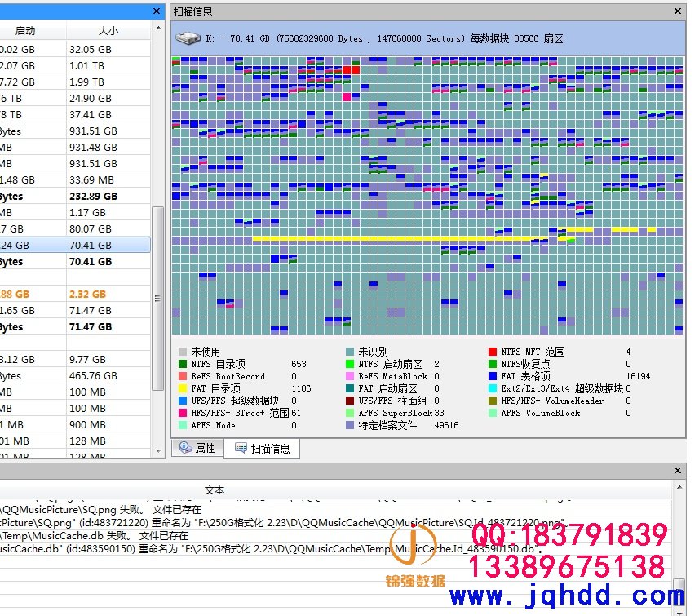Click the FAT 表格项 blue swatch
Screen dimensions: 699x616
[493, 376]
